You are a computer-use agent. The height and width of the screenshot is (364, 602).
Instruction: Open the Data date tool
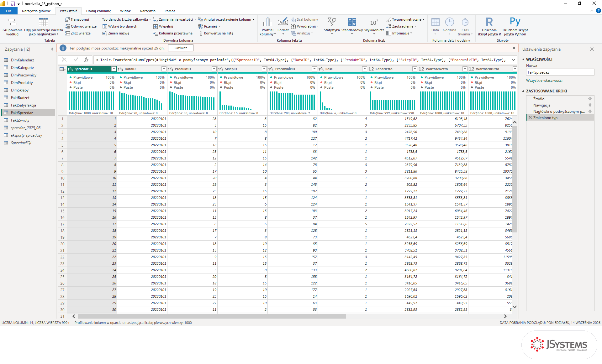pyautogui.click(x=435, y=26)
